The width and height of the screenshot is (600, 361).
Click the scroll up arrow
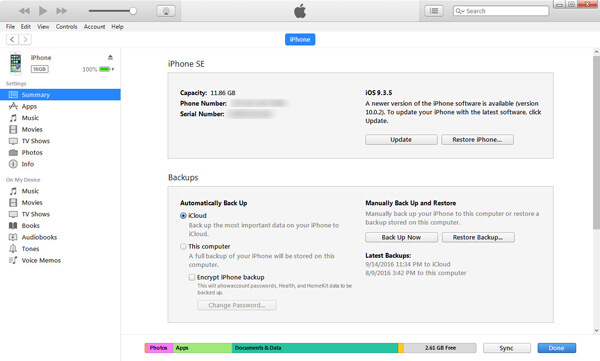click(597, 52)
